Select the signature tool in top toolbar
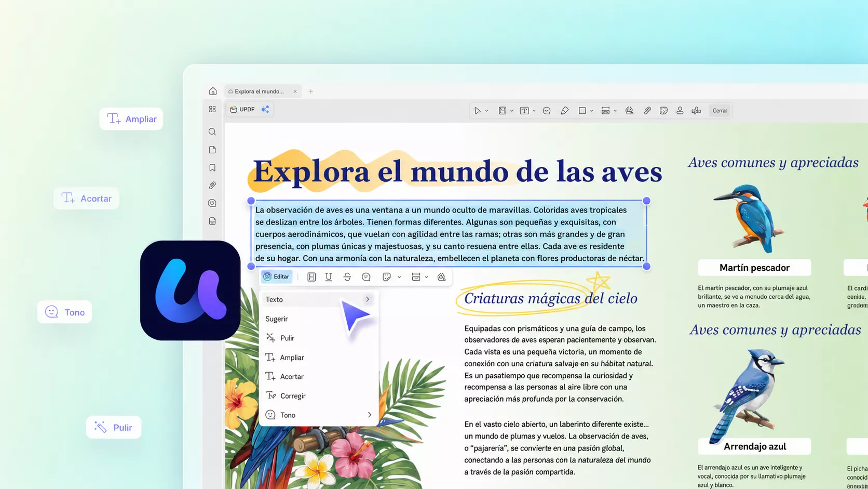Screen dimensions: 868x489 (x=697, y=111)
